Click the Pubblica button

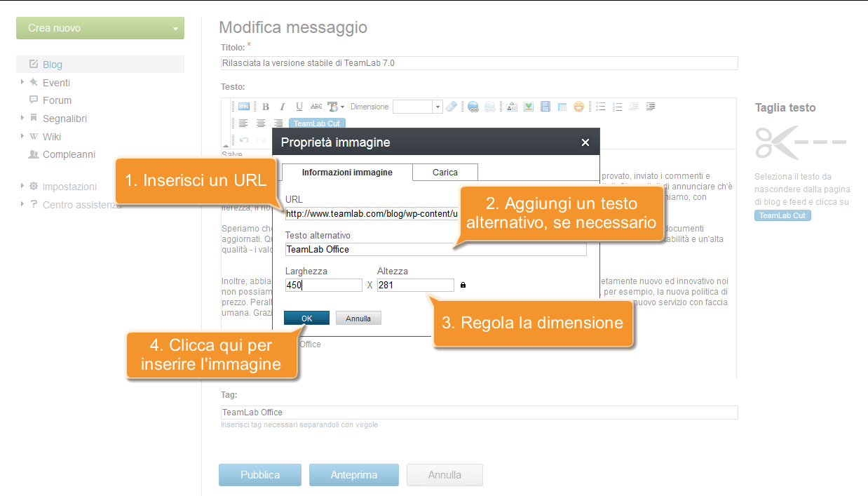point(260,475)
